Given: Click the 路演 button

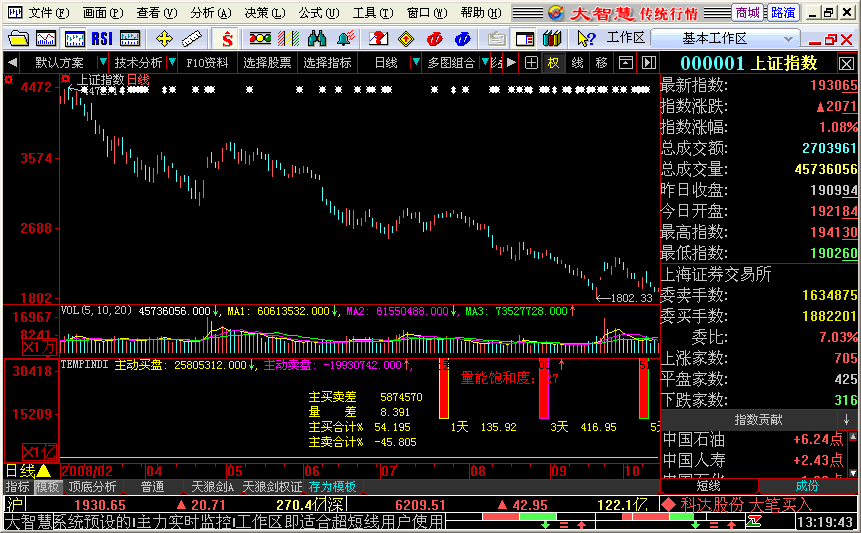Looking at the screenshot, I should click(783, 12).
